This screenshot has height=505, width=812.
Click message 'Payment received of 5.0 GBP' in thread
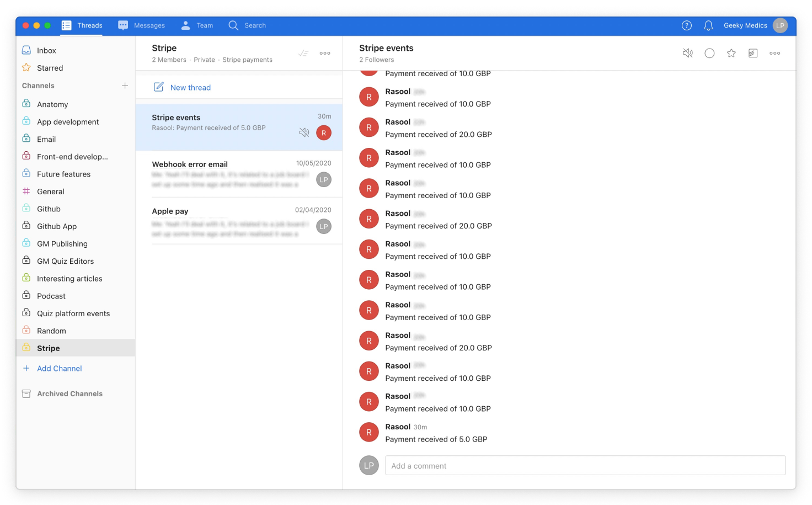tap(436, 439)
